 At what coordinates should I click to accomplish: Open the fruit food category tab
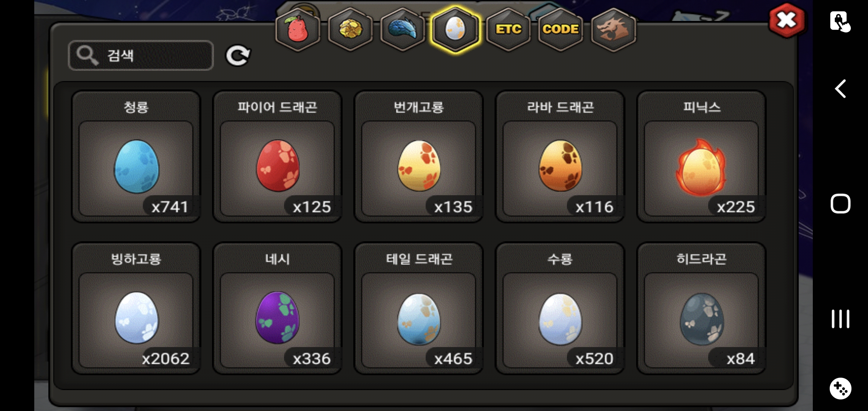click(x=297, y=29)
